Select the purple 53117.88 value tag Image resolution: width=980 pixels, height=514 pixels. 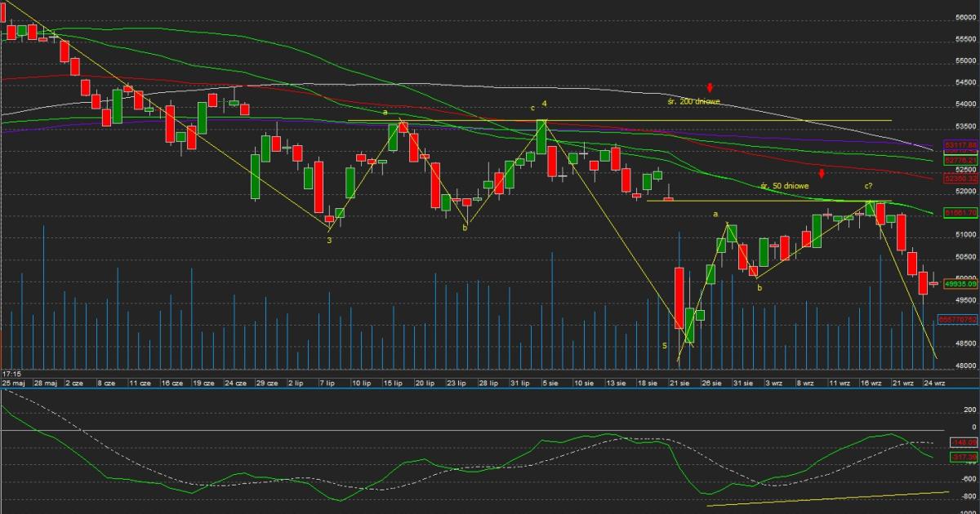pyautogui.click(x=960, y=144)
